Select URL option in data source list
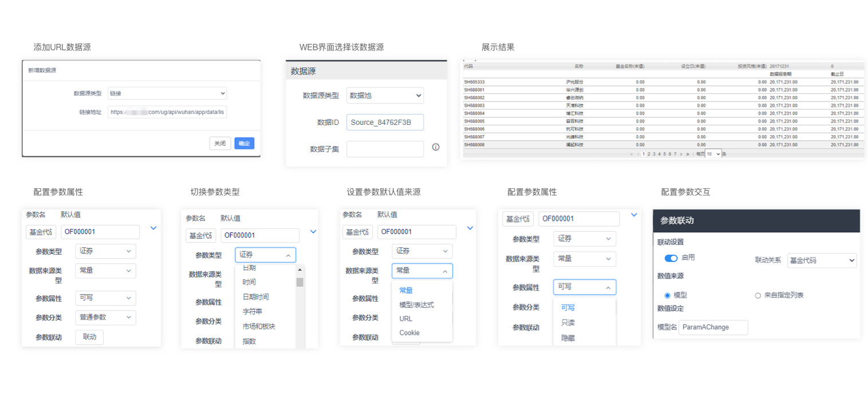868x396 pixels. (x=406, y=319)
